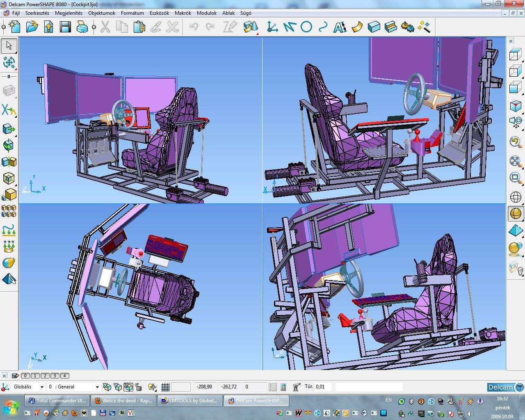
Task: Launch the magic wand wizard tool
Action: click(x=424, y=27)
